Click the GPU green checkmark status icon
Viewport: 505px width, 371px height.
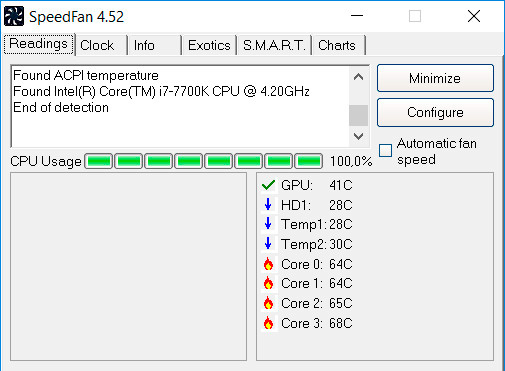tap(268, 185)
